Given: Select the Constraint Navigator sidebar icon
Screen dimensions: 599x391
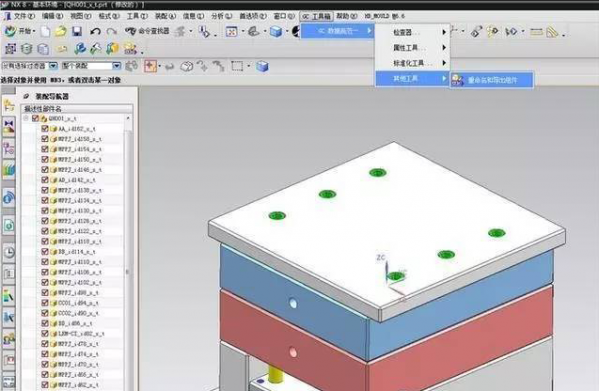Looking at the screenshot, I should (9, 127).
